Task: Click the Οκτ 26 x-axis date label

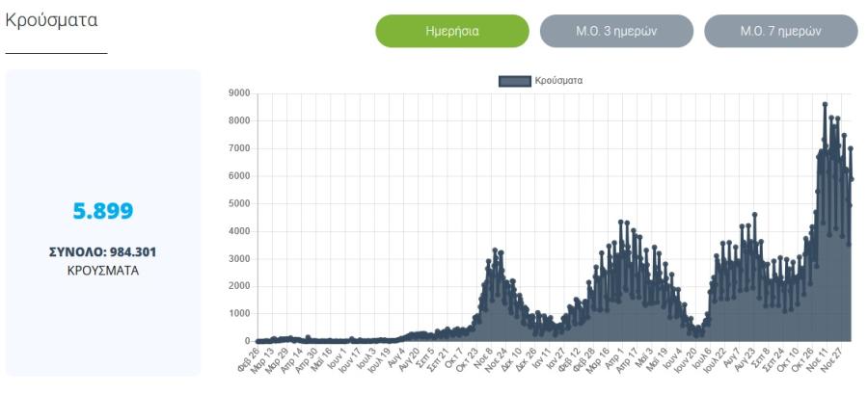Action: point(801,360)
